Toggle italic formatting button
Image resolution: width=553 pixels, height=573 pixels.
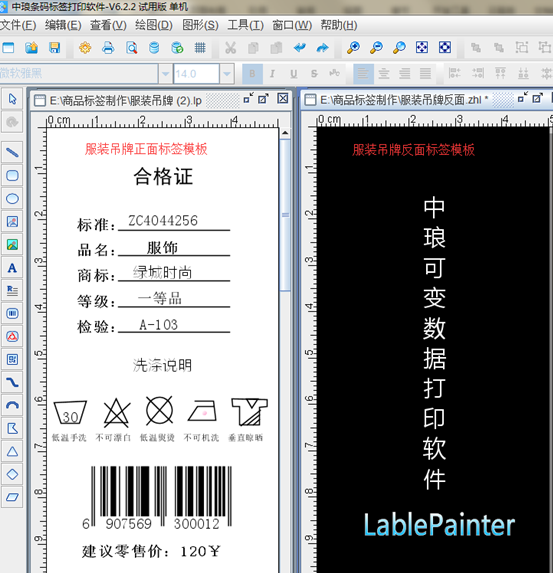pos(272,74)
